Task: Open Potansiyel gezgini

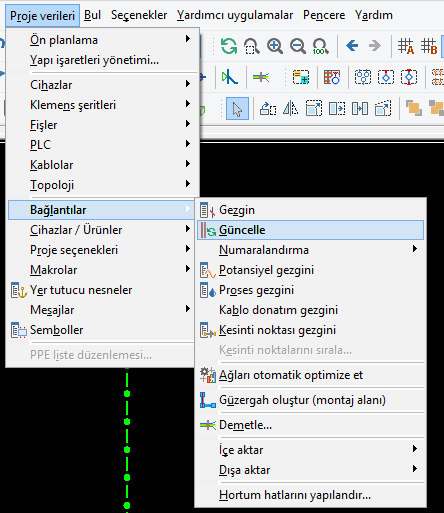Action: (x=310, y=270)
